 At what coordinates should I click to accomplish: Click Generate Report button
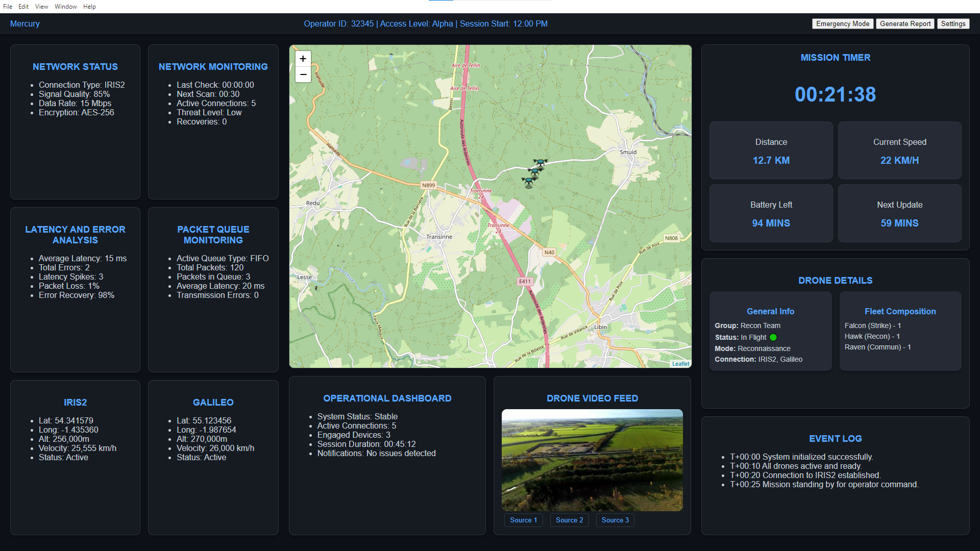point(905,23)
